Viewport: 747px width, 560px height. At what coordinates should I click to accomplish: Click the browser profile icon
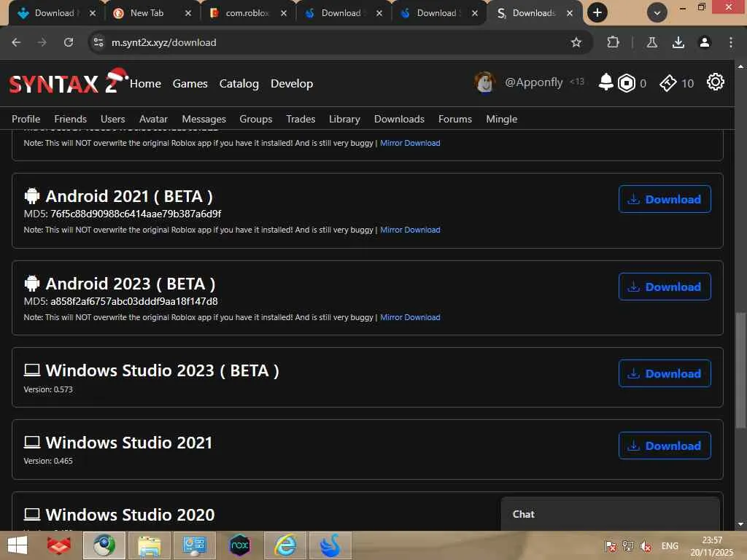coord(704,42)
